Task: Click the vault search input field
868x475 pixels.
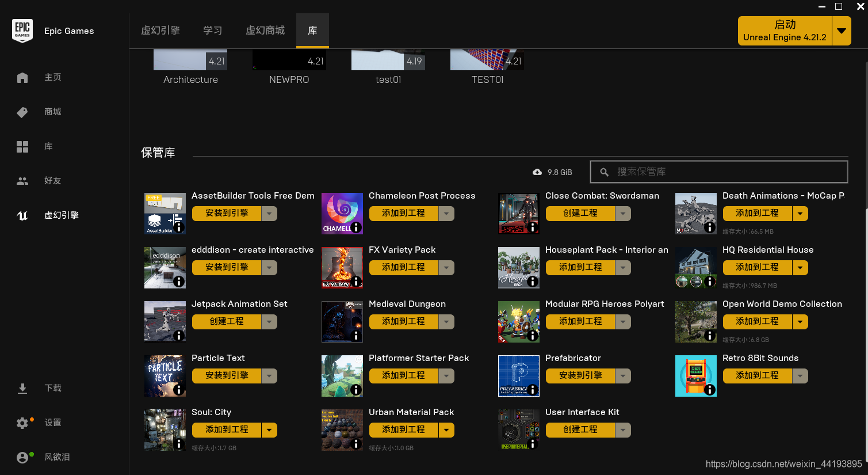Action: pos(719,172)
